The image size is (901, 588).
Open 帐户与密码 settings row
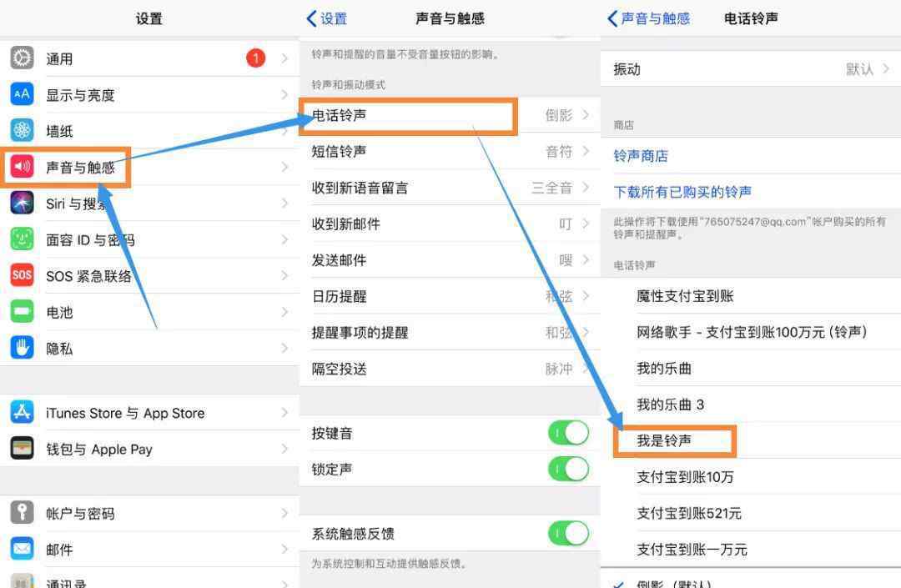click(x=149, y=513)
